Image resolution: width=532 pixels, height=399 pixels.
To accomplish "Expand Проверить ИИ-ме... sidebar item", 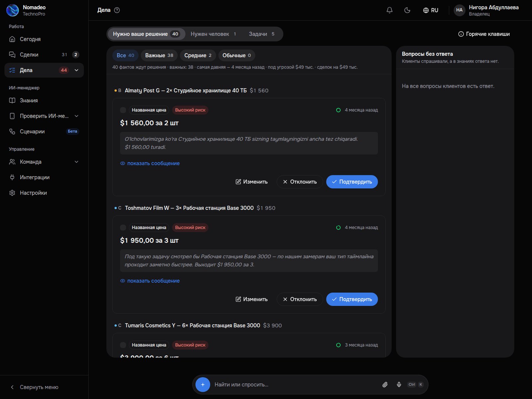I will (x=76, y=116).
